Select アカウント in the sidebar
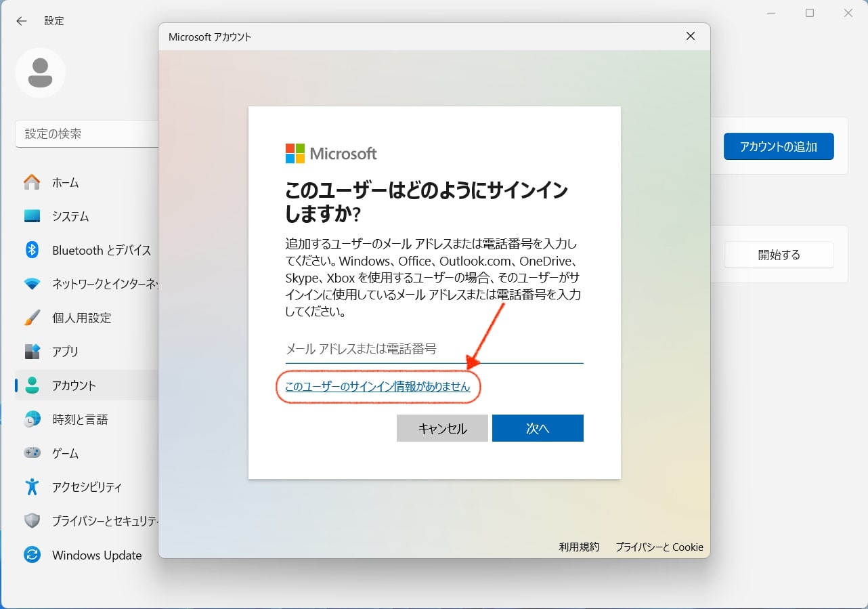This screenshot has height=609, width=868. (86, 385)
